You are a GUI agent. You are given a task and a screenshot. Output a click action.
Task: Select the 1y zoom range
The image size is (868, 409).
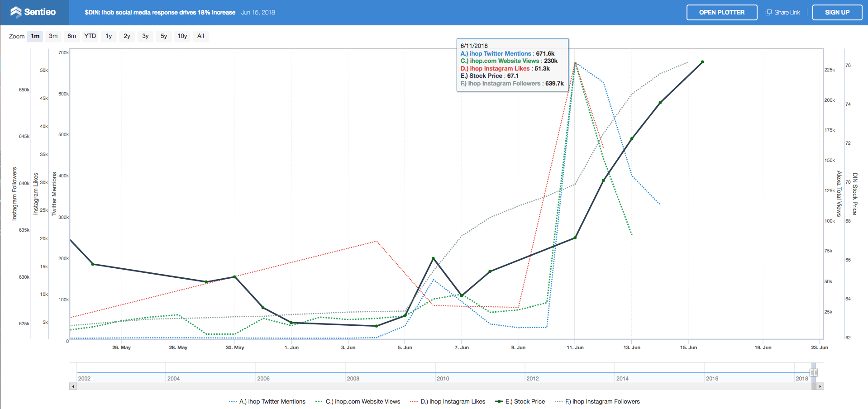109,36
